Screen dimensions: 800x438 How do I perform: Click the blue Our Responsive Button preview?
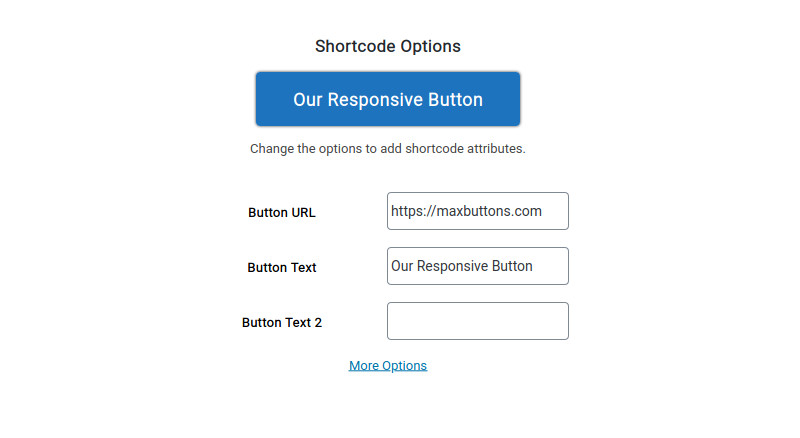(x=388, y=99)
